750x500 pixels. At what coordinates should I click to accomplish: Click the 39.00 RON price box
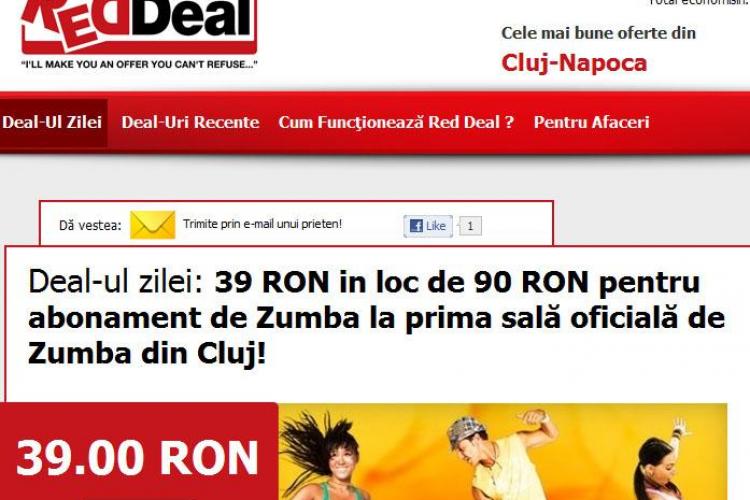[x=138, y=452]
